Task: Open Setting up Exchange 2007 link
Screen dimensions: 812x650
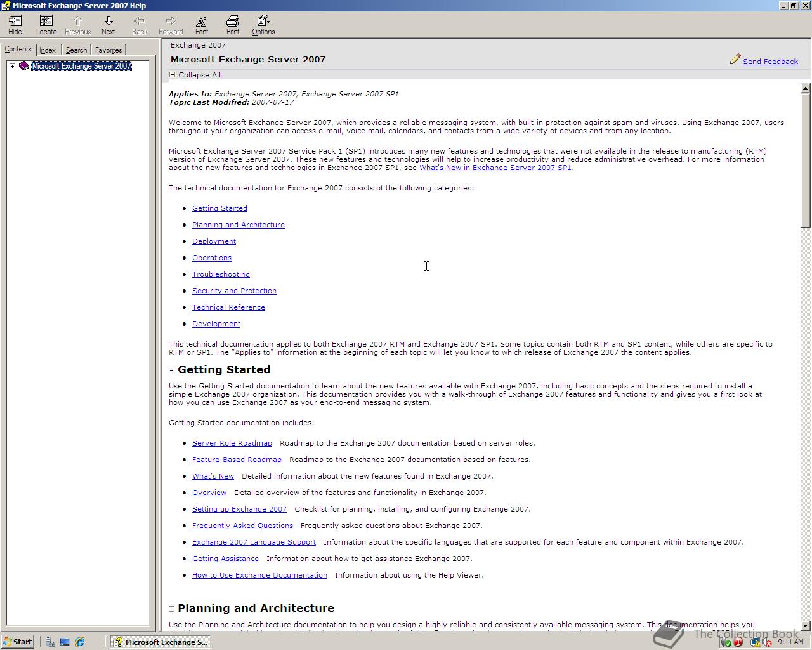Action: coord(239,509)
